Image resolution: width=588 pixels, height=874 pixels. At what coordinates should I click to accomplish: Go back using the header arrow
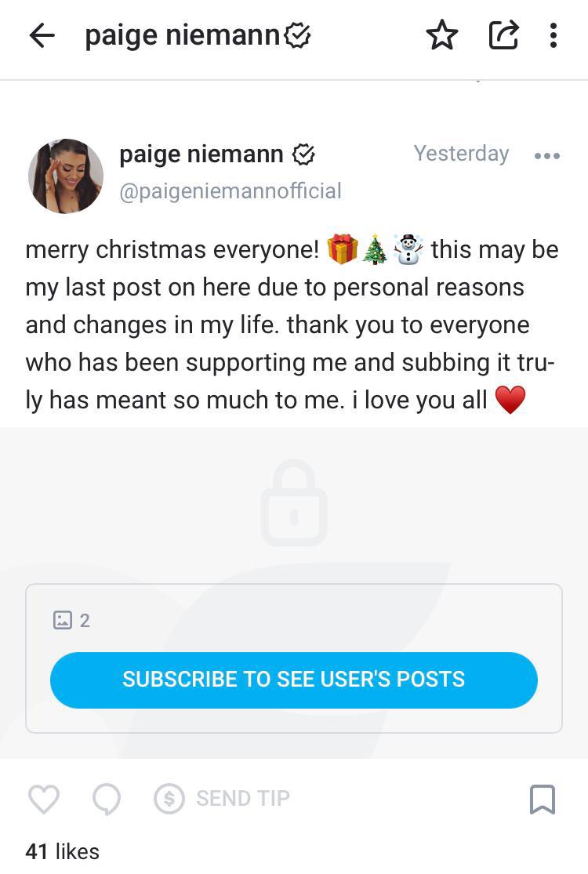pyautogui.click(x=42, y=36)
